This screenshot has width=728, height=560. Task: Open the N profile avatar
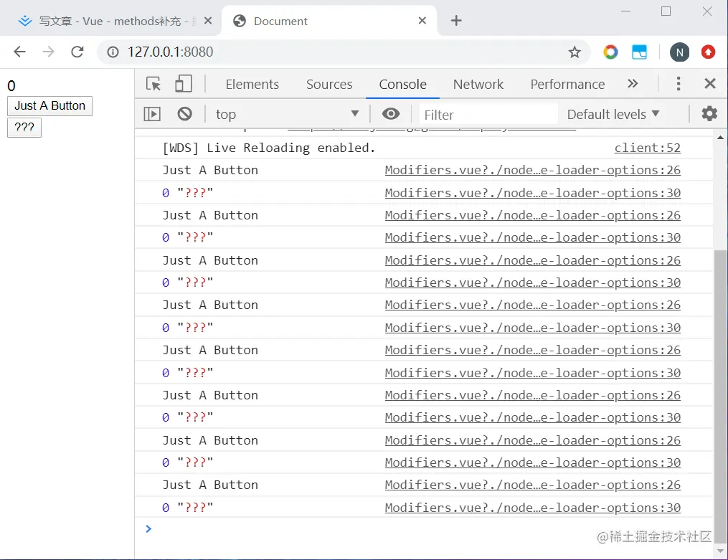coord(679,52)
